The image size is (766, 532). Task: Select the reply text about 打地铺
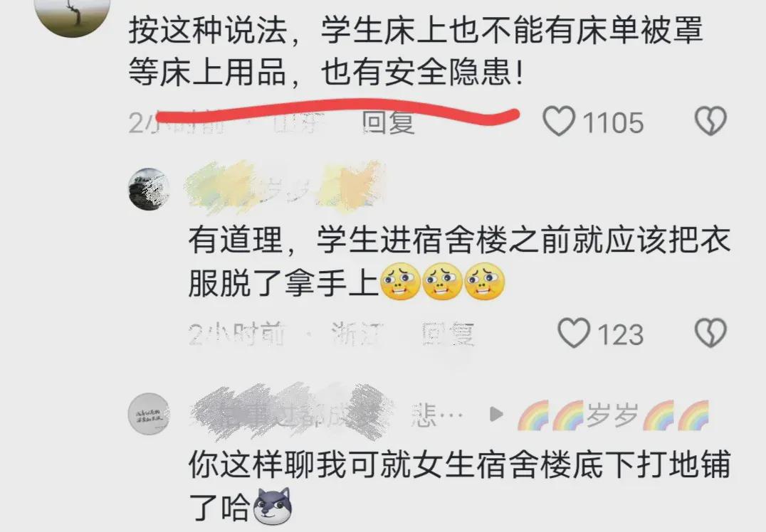click(x=459, y=485)
